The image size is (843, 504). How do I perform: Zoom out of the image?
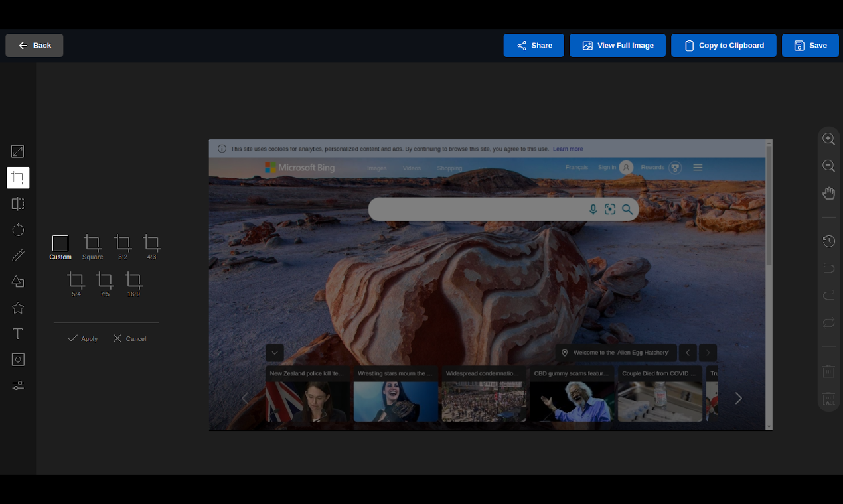[828, 166]
